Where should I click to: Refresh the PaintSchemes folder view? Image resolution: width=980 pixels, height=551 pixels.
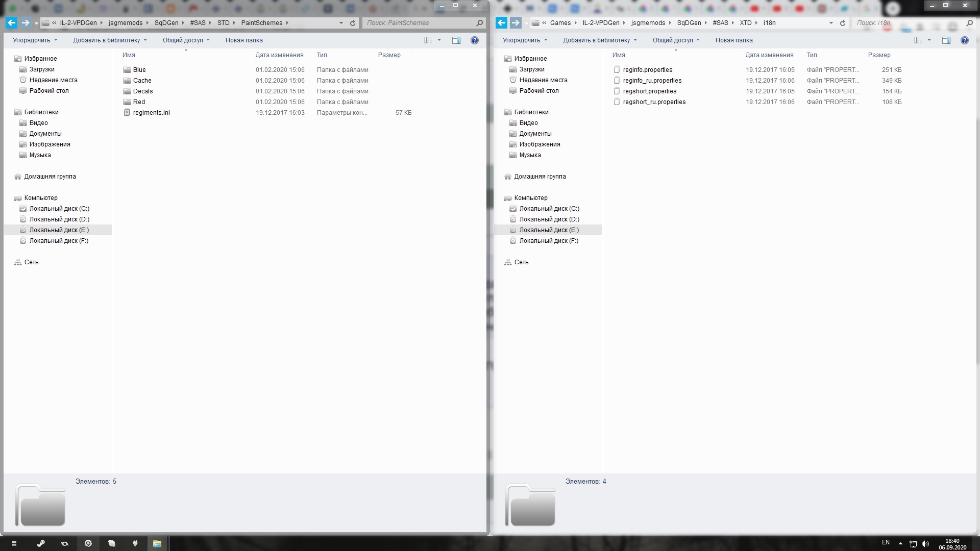point(353,23)
